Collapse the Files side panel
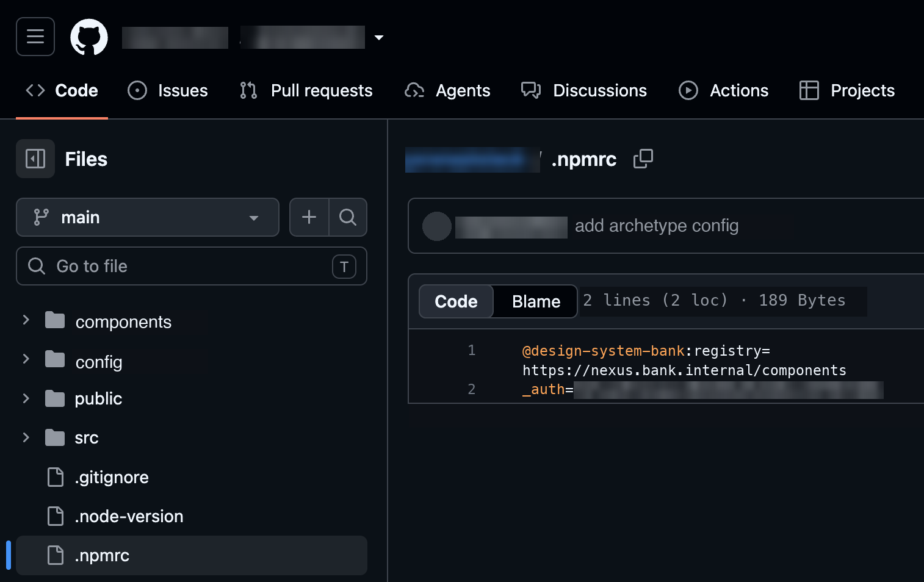Viewport: 924px width, 582px height. click(x=35, y=159)
